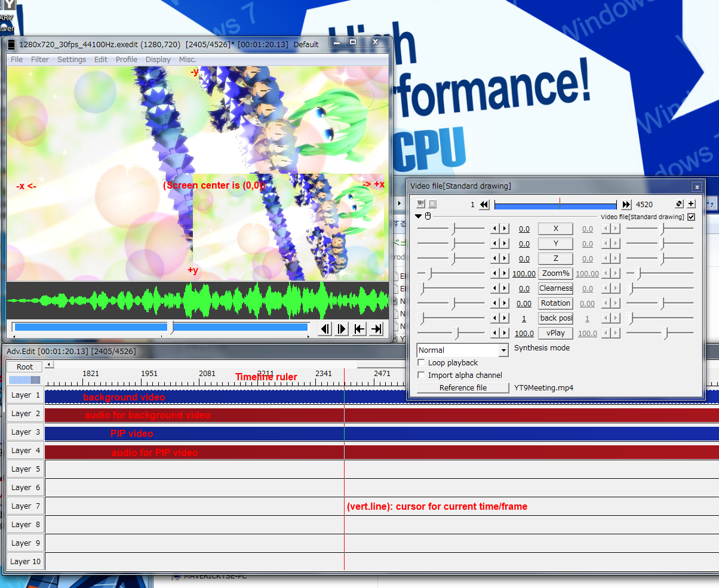Toggle the camera control icon in settings dialog
719x588 pixels.
(420, 204)
